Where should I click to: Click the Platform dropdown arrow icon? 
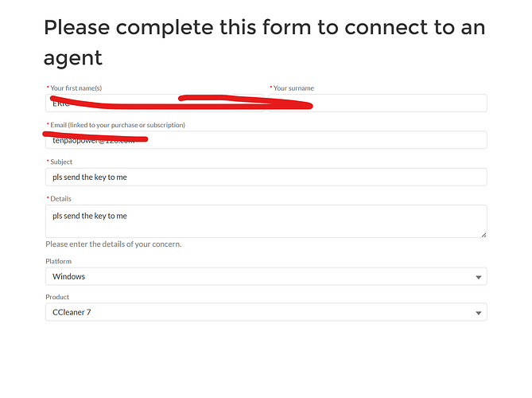coord(479,277)
